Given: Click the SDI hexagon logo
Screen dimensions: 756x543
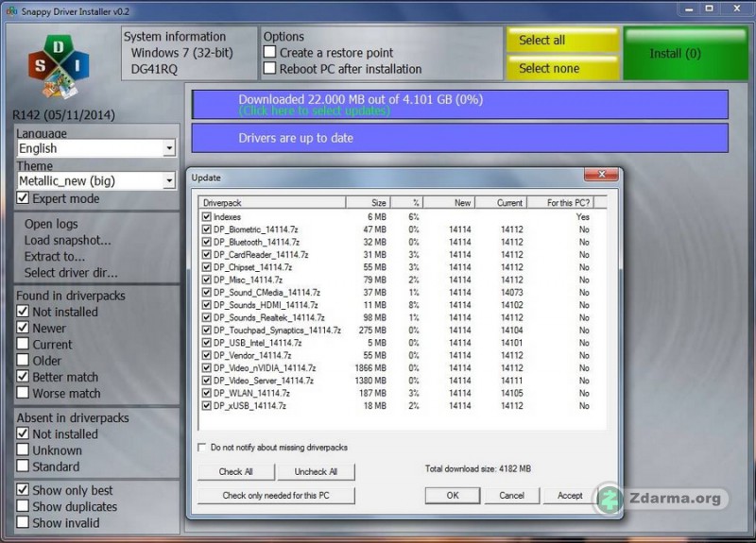Looking at the screenshot, I should coord(59,66).
